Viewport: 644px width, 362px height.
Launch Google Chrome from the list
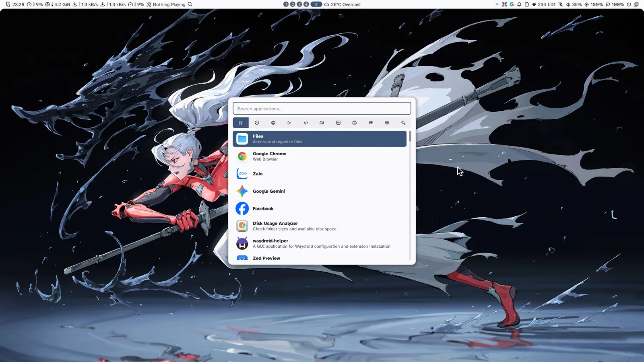click(x=320, y=156)
